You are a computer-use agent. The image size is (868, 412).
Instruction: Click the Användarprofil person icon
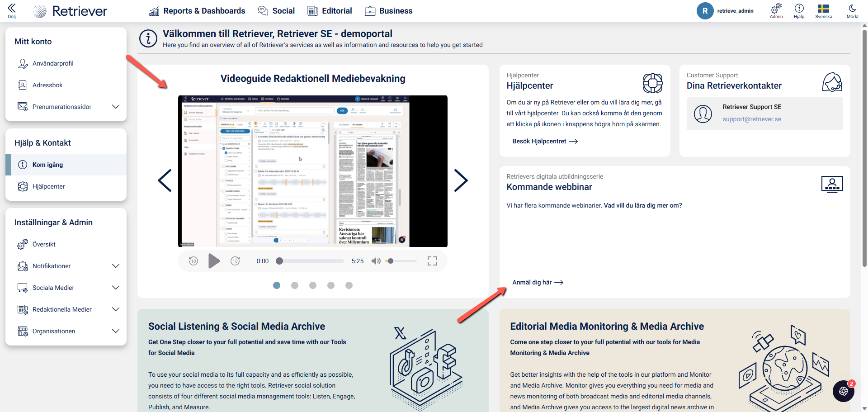point(23,63)
